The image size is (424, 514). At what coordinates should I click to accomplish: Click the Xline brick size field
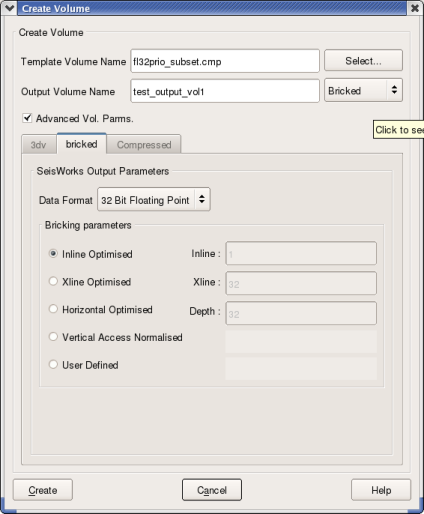pyautogui.click(x=301, y=283)
